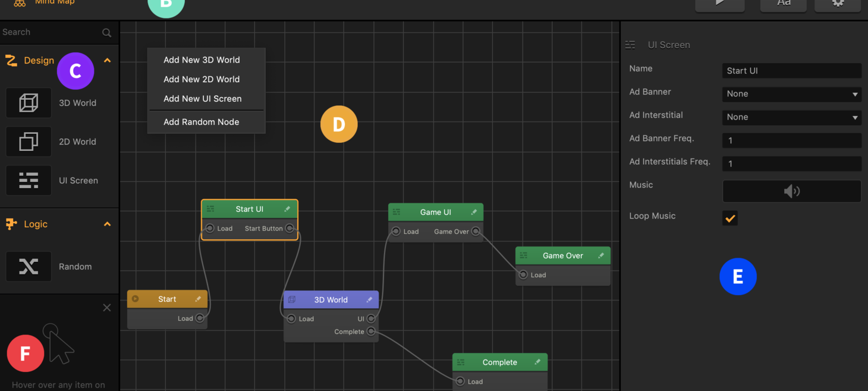The width and height of the screenshot is (868, 391).
Task: Click the Random label in sidebar
Action: (75, 267)
